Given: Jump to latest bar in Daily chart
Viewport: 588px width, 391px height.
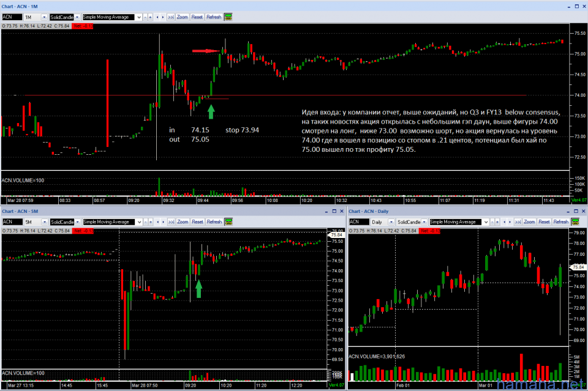Looking at the screenshot, I should tap(518, 222).
